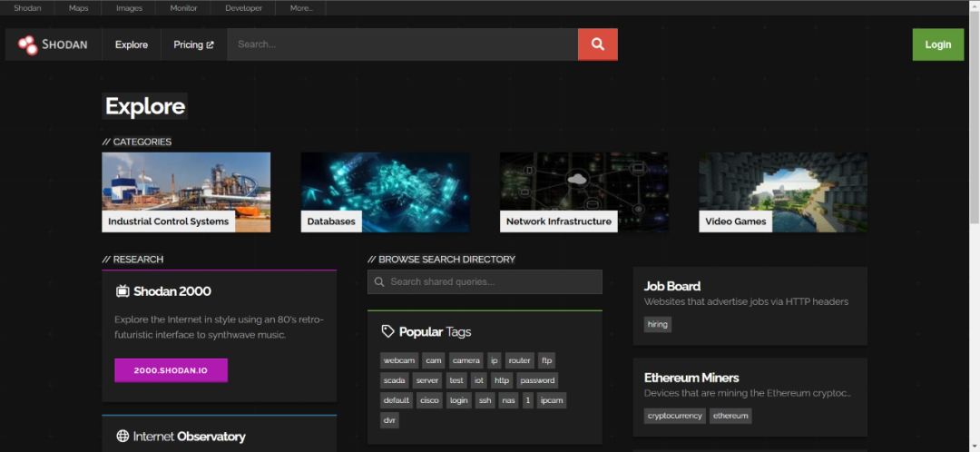The width and height of the screenshot is (980, 452).
Task: Select the nas tag
Action: (x=509, y=400)
